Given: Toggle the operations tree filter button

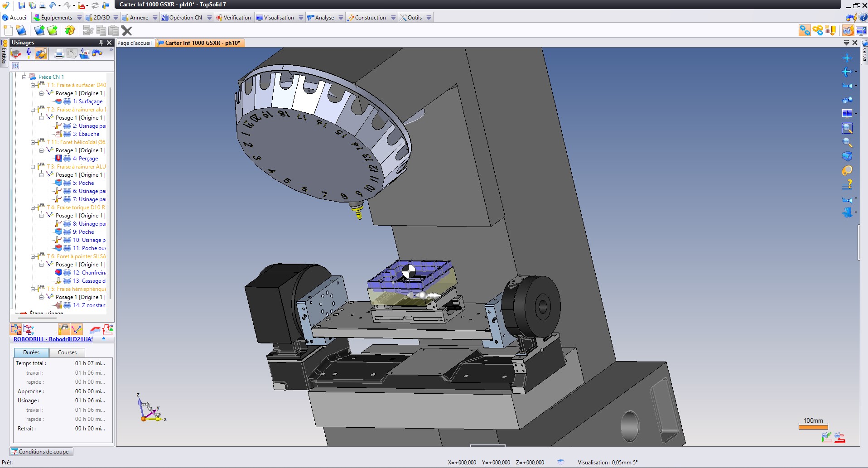Looking at the screenshot, I should (x=16, y=329).
